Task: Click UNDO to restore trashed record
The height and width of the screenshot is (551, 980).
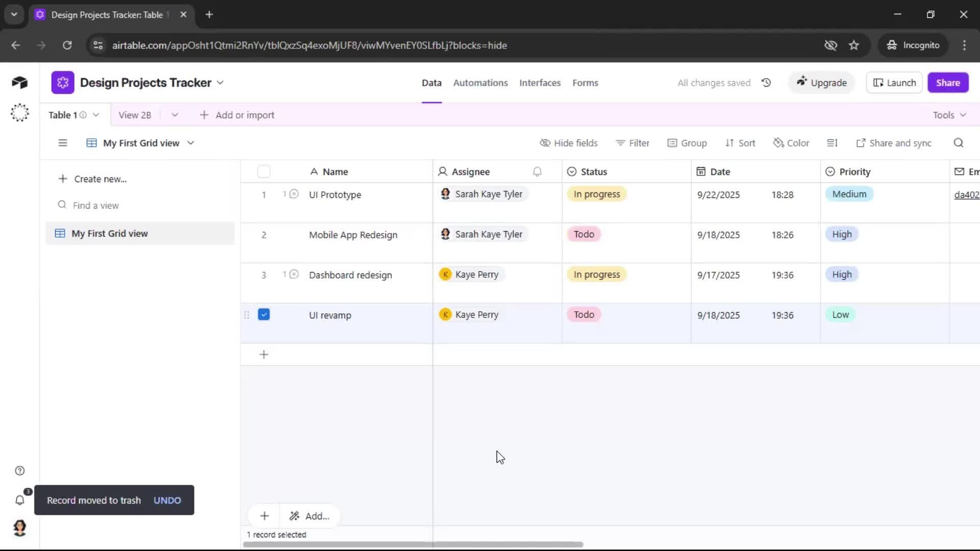Action: coord(167,500)
